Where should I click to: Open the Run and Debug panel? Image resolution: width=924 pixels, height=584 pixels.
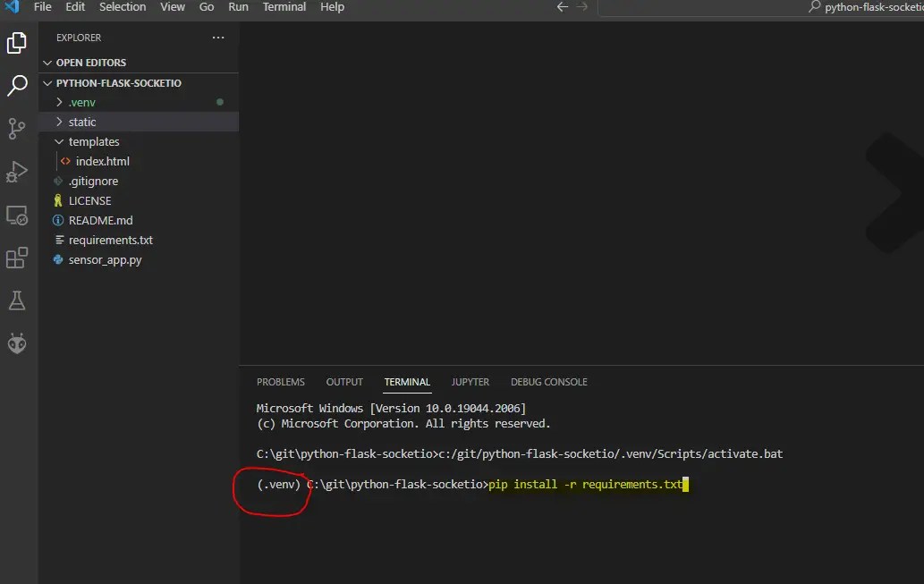click(x=18, y=172)
